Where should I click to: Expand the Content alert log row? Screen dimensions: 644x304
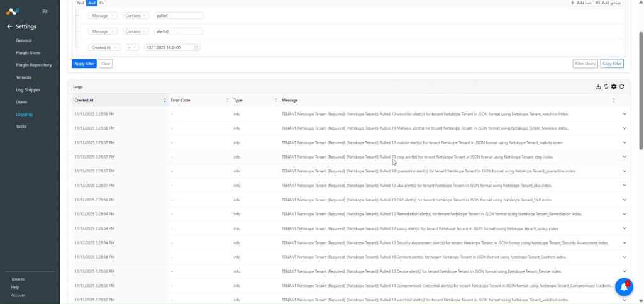tap(625, 257)
